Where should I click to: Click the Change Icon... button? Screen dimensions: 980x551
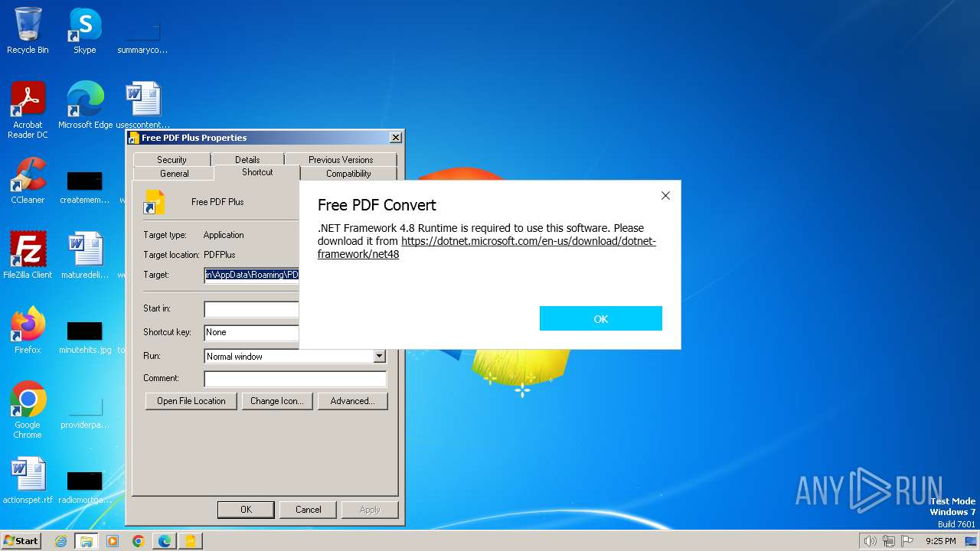[277, 401]
